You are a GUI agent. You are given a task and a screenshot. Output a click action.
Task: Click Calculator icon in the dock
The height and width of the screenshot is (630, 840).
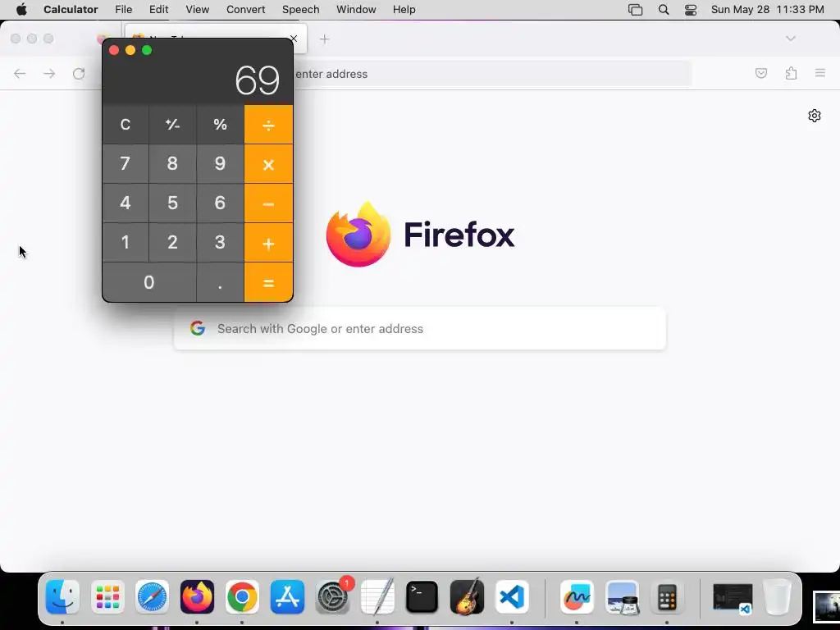coord(667,597)
